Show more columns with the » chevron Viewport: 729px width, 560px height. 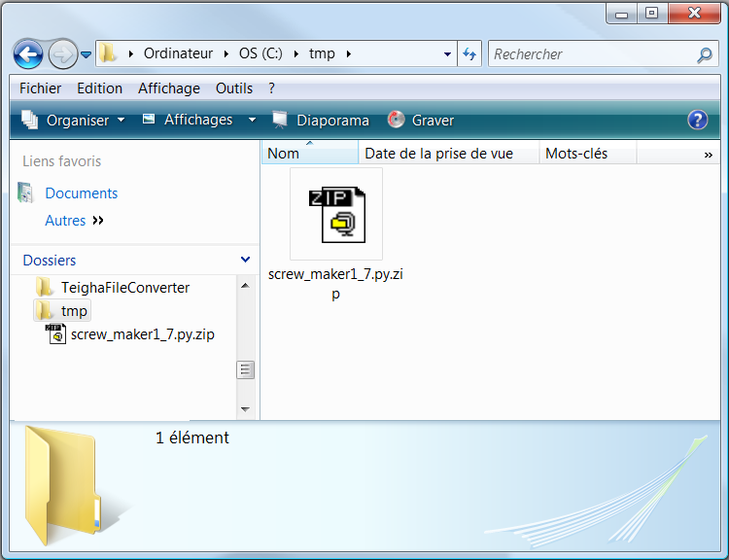[708, 155]
